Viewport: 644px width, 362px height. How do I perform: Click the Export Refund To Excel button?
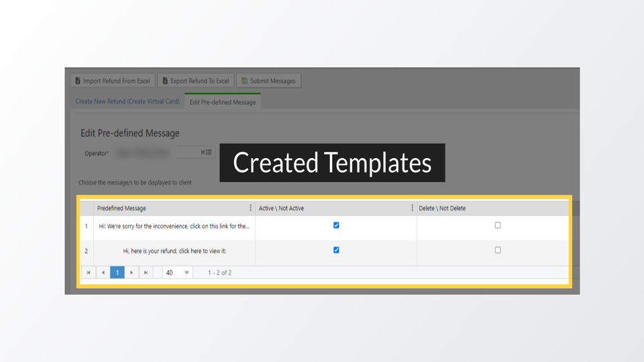click(196, 81)
